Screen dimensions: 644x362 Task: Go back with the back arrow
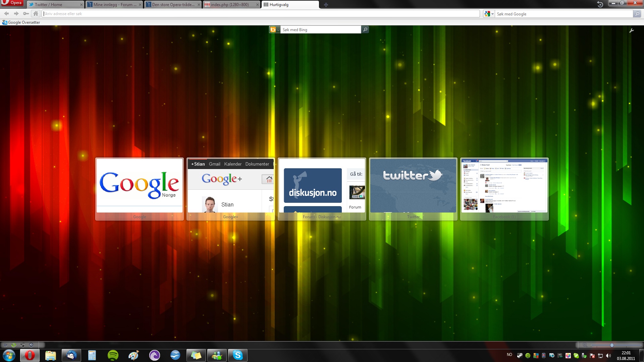(6, 14)
